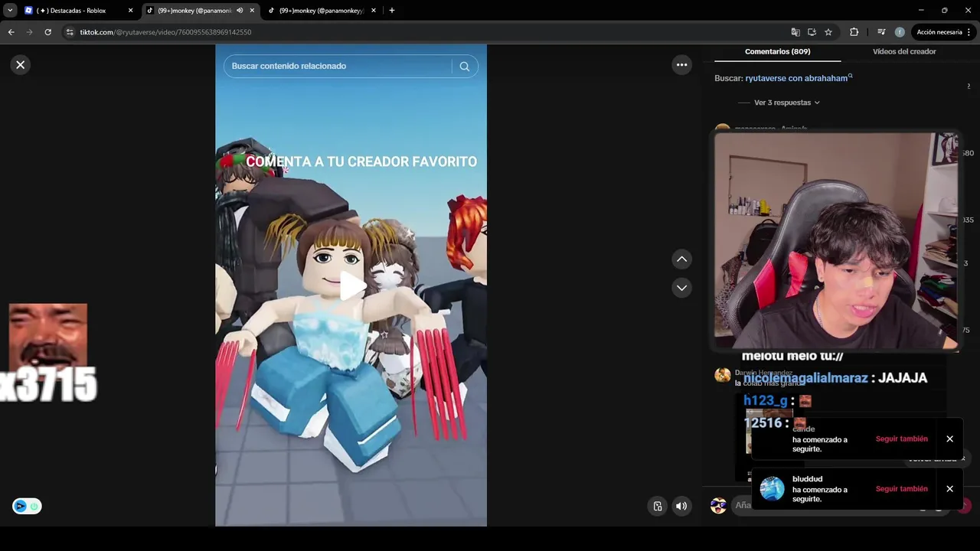980x551 pixels.
Task: Mute the video volume
Action: tap(681, 506)
